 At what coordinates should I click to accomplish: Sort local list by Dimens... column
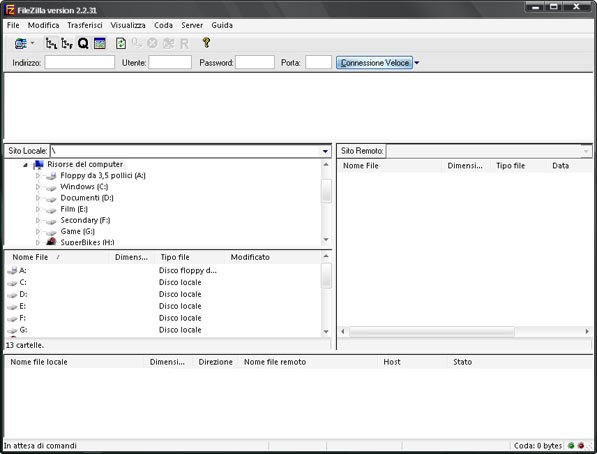[132, 257]
